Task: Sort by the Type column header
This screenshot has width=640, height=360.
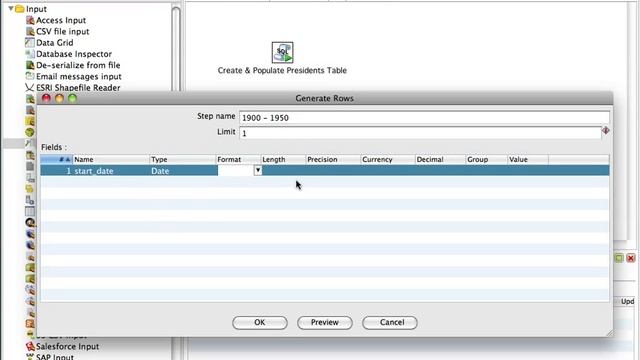Action: [182, 159]
